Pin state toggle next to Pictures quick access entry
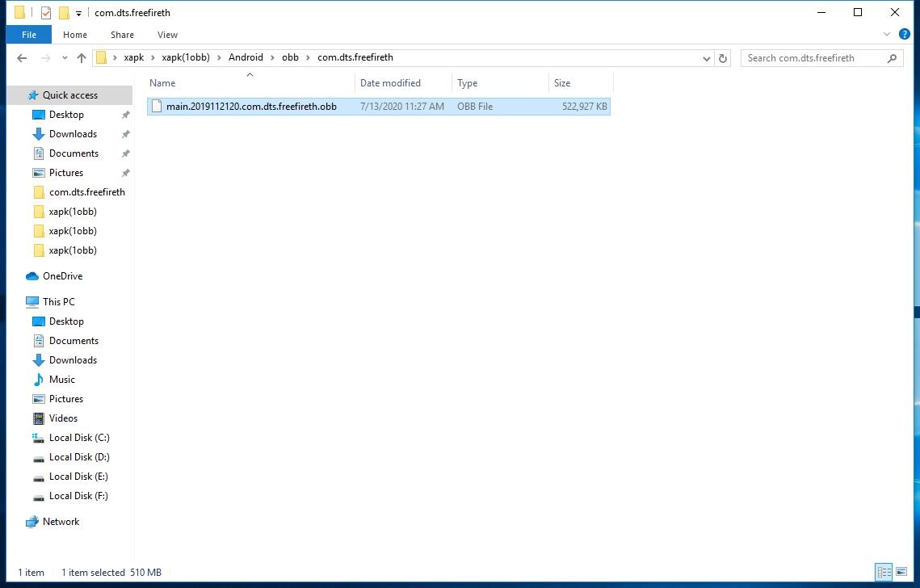 (126, 172)
